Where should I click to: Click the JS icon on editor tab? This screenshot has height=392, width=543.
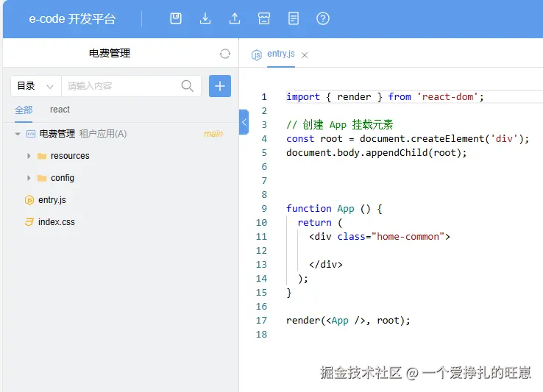pyautogui.click(x=257, y=54)
